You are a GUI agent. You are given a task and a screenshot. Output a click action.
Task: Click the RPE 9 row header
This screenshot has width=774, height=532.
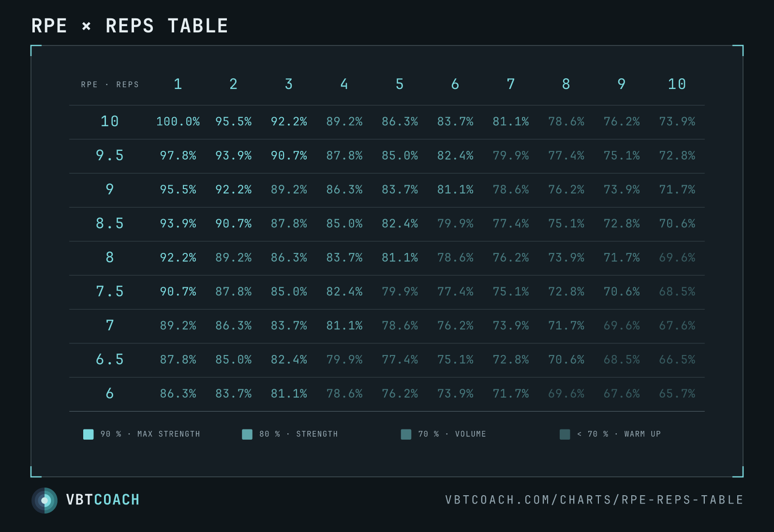[110, 189]
